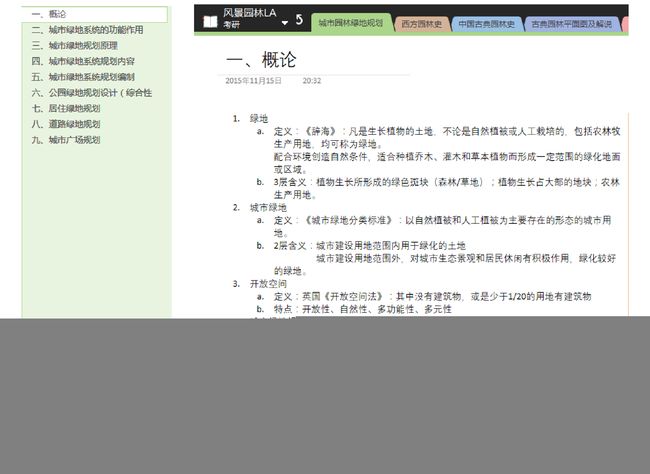Image resolution: width=650 pixels, height=474 pixels.
Task: Open the 古典园林平面图及解说 section tab
Action: tap(572, 24)
